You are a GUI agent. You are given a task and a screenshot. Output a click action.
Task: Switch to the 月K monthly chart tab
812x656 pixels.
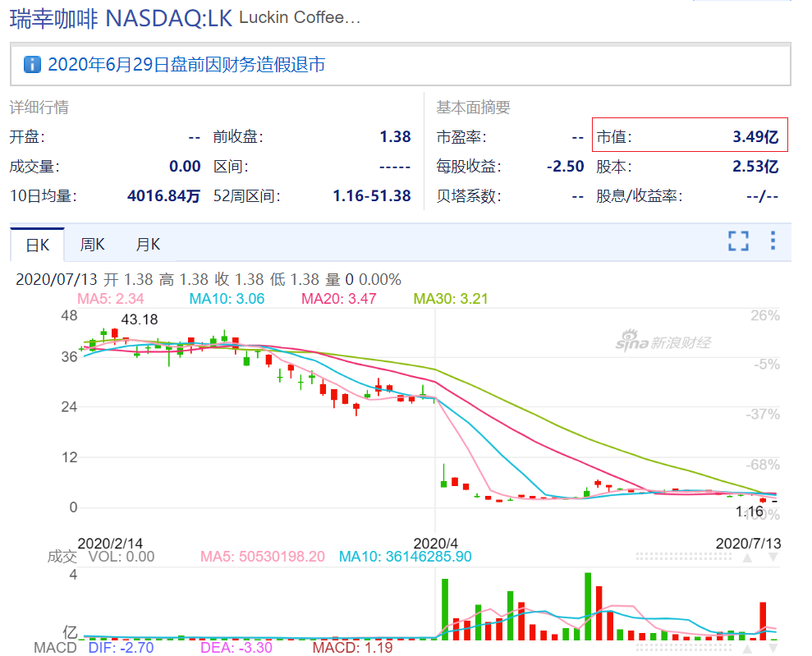[x=148, y=245]
